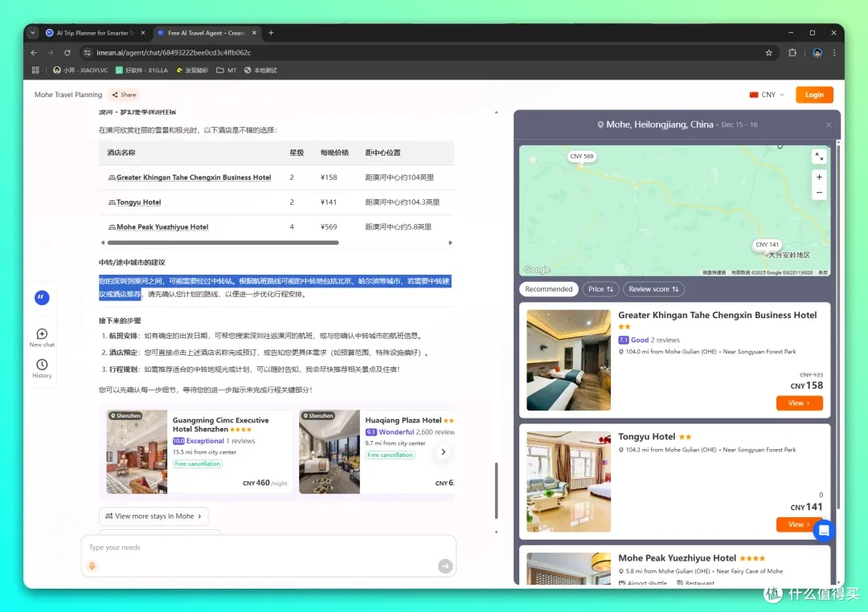Open Mohe Peak Yuezhiyue Hotel table link
868x612 pixels.
click(x=162, y=226)
